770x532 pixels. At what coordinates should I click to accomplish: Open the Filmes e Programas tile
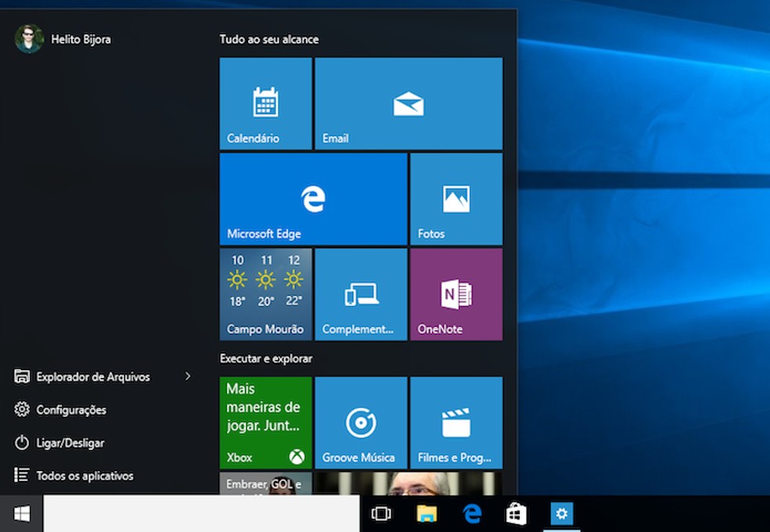click(x=455, y=422)
